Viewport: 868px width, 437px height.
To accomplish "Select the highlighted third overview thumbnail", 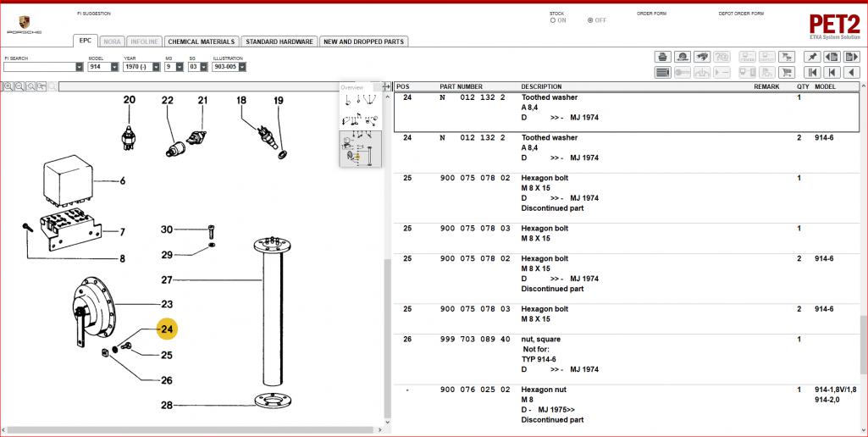I will pyautogui.click(x=360, y=148).
